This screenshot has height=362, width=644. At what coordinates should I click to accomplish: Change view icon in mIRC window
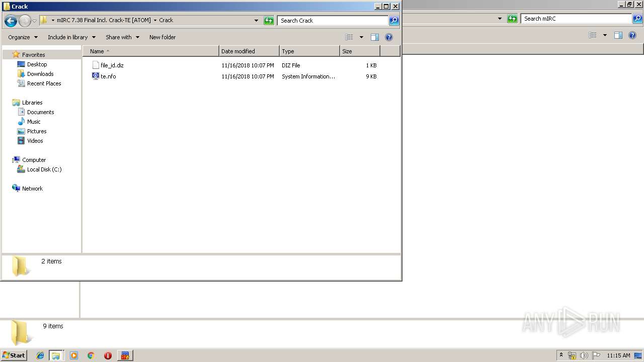tap(593, 35)
